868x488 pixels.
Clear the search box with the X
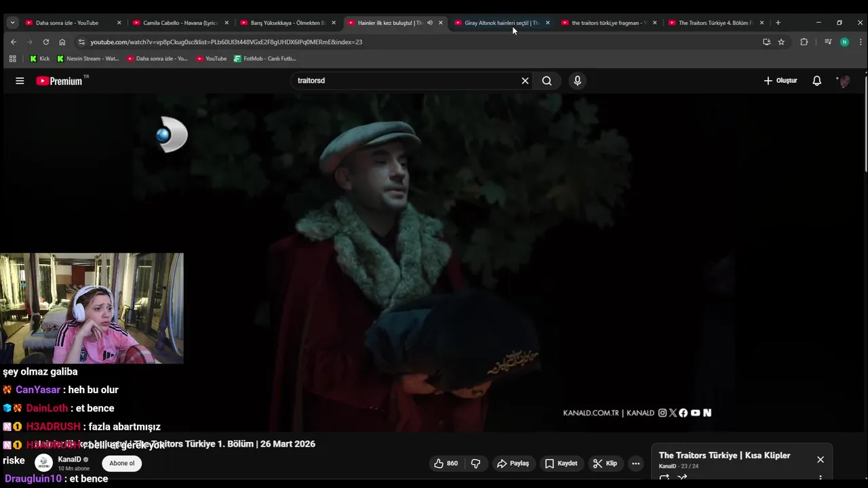(x=525, y=81)
